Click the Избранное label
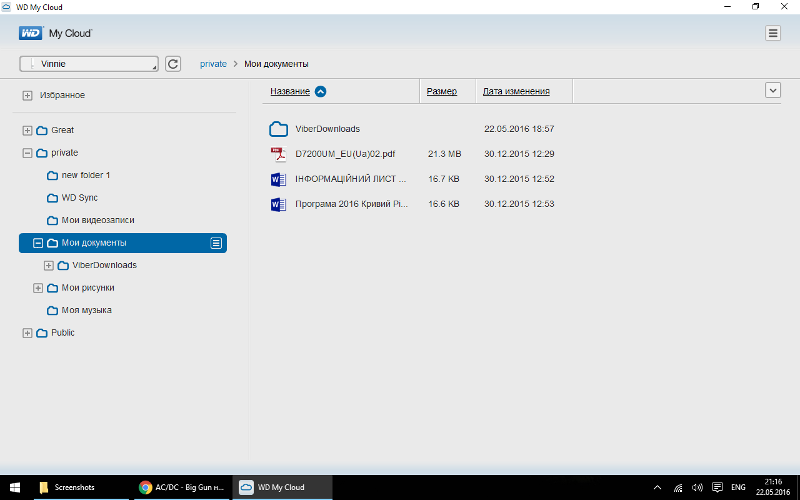 click(62, 95)
